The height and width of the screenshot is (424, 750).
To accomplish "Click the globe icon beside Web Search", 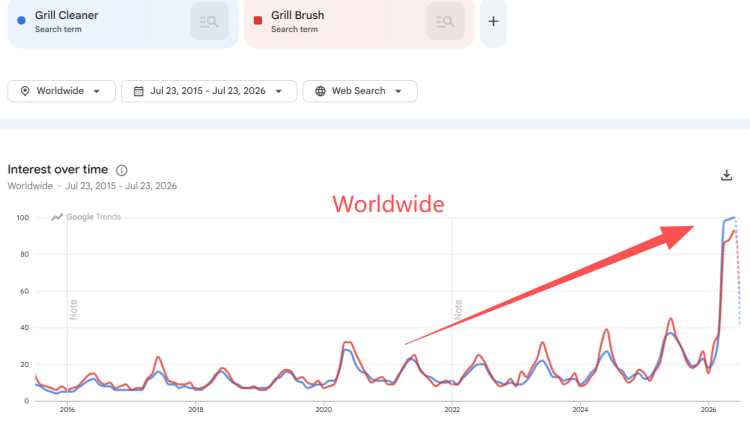I will 320,91.
